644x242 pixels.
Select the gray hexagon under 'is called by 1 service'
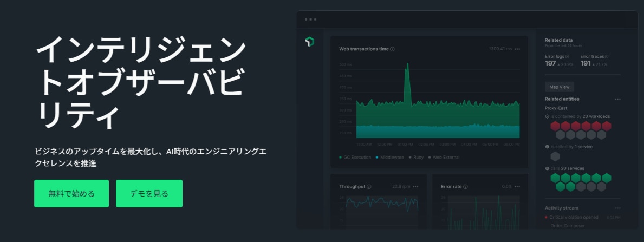pos(555,156)
